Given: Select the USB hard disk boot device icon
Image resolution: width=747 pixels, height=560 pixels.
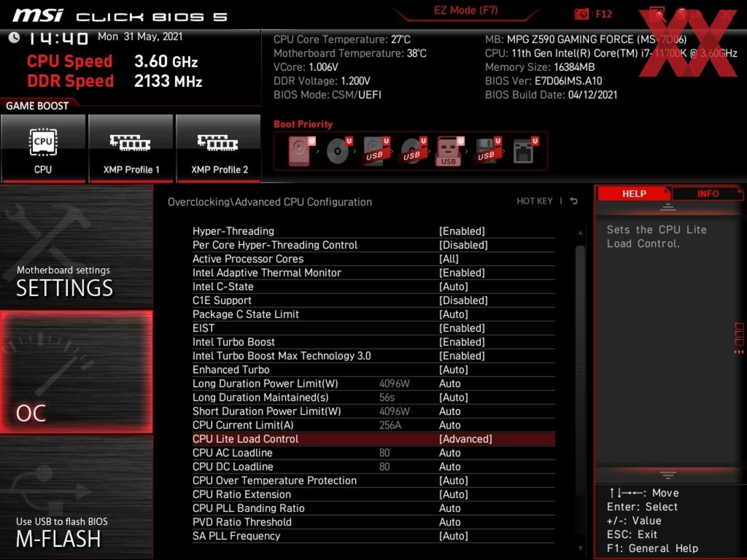Looking at the screenshot, I should (x=376, y=151).
